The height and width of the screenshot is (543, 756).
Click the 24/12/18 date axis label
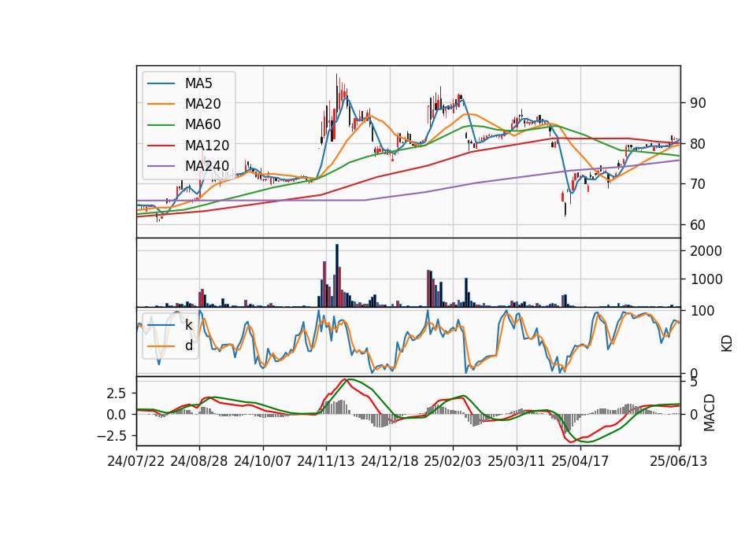click(x=390, y=461)
